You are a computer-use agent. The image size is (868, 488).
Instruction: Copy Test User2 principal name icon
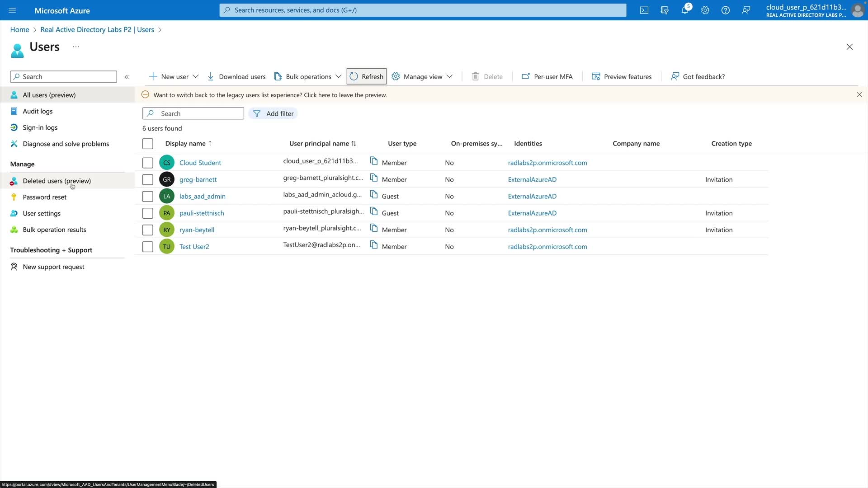coord(373,245)
